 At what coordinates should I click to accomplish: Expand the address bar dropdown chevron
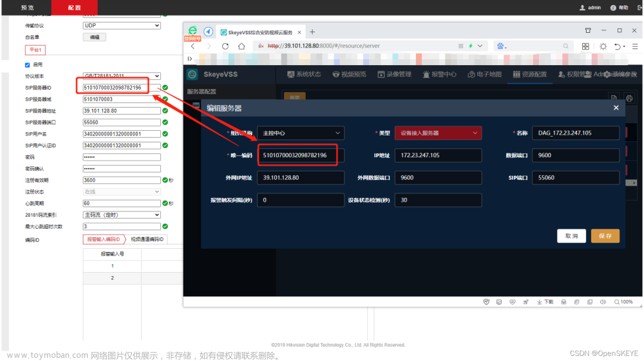(480, 46)
